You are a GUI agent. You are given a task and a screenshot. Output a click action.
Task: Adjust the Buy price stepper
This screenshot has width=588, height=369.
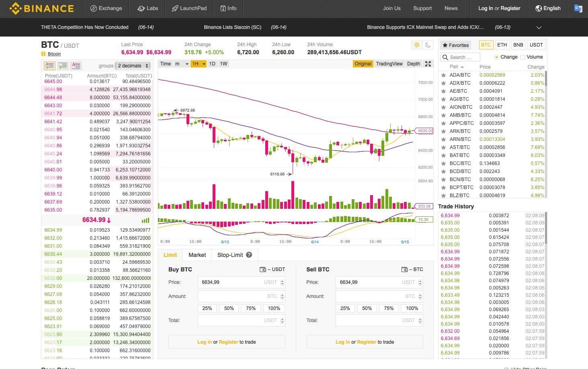[282, 282]
